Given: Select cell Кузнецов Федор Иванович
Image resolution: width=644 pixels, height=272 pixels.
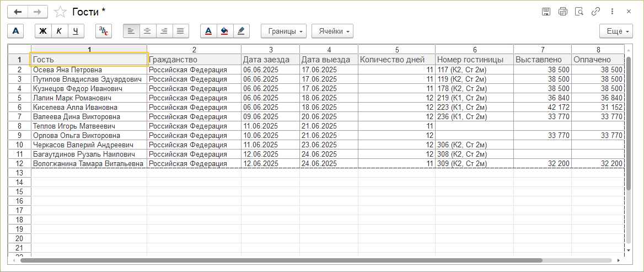Looking at the screenshot, I should 89,88.
